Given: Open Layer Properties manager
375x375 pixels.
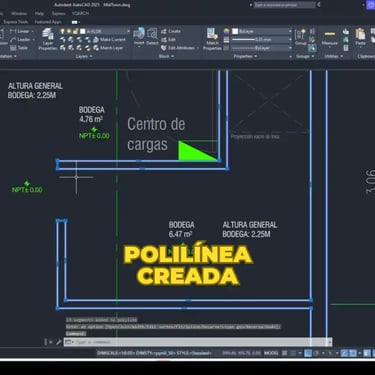Looking at the screenshot, I should pyautogui.click(x=48, y=39).
